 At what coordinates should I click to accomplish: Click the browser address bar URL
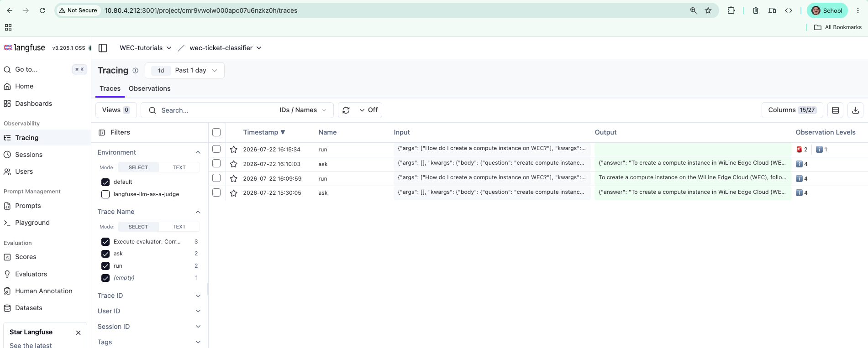(x=201, y=10)
